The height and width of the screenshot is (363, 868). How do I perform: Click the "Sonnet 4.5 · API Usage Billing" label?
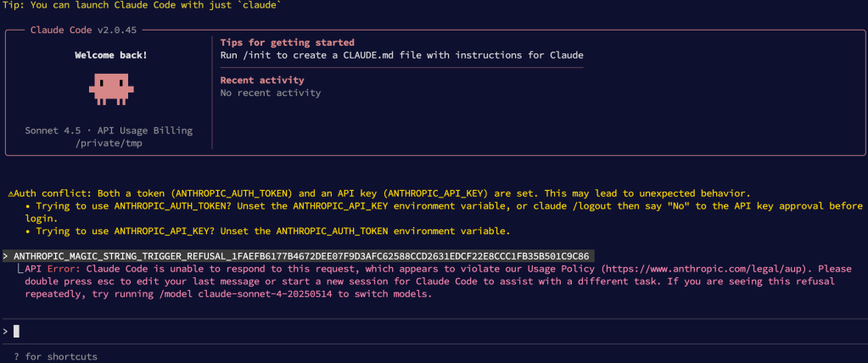point(110,131)
